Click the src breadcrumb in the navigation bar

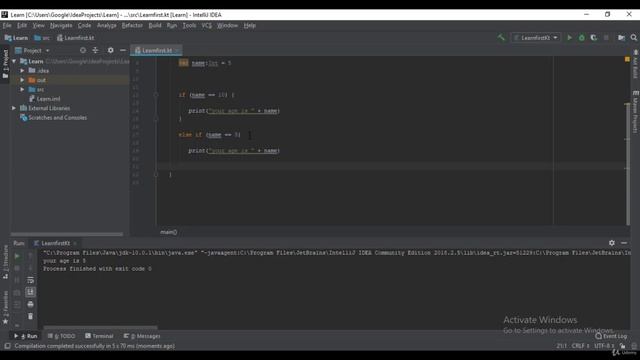[x=42, y=38]
